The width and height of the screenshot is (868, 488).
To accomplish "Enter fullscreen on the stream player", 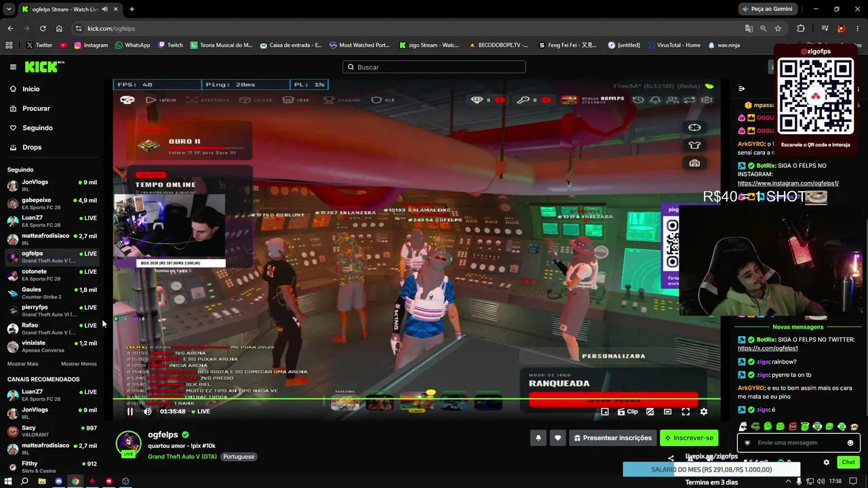I will [x=686, y=411].
